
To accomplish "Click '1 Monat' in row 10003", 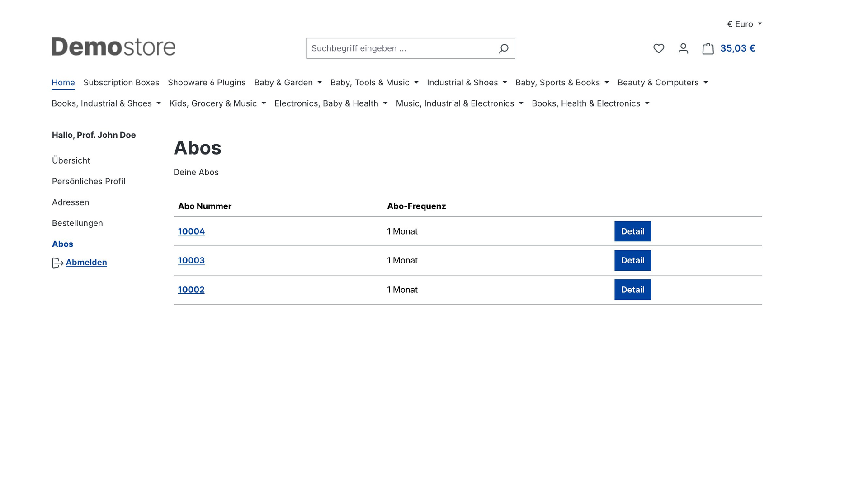I will pyautogui.click(x=402, y=260).
